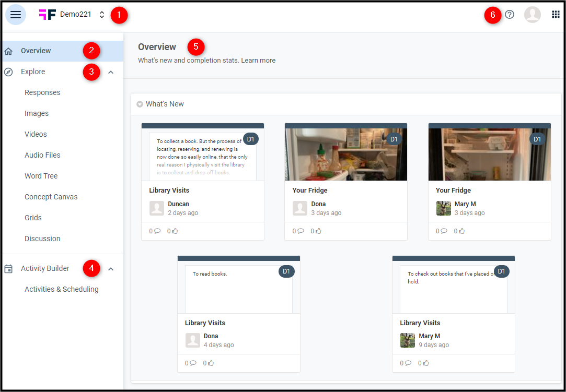Viewport: 566px width, 392px height.
Task: Collapse the Explore section
Action: click(110, 72)
